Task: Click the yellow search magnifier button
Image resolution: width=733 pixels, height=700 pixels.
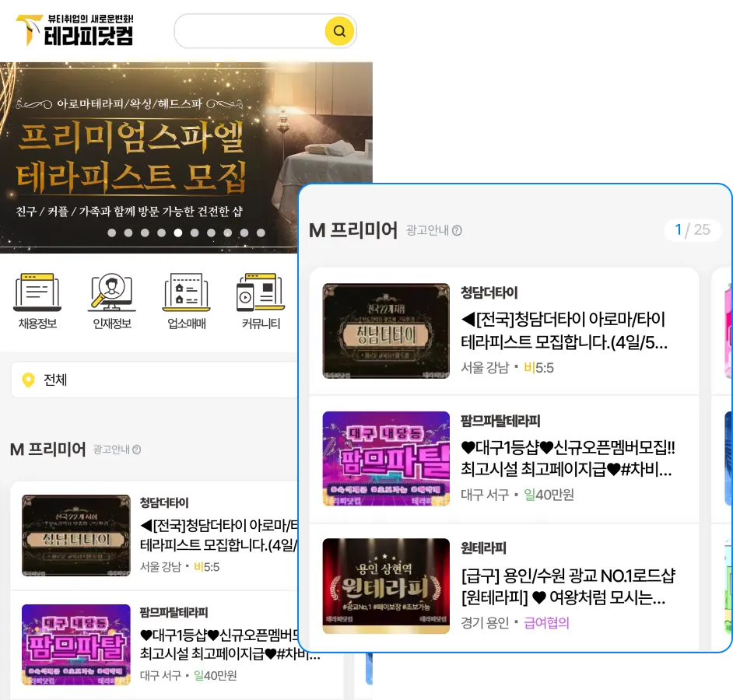Action: click(339, 31)
